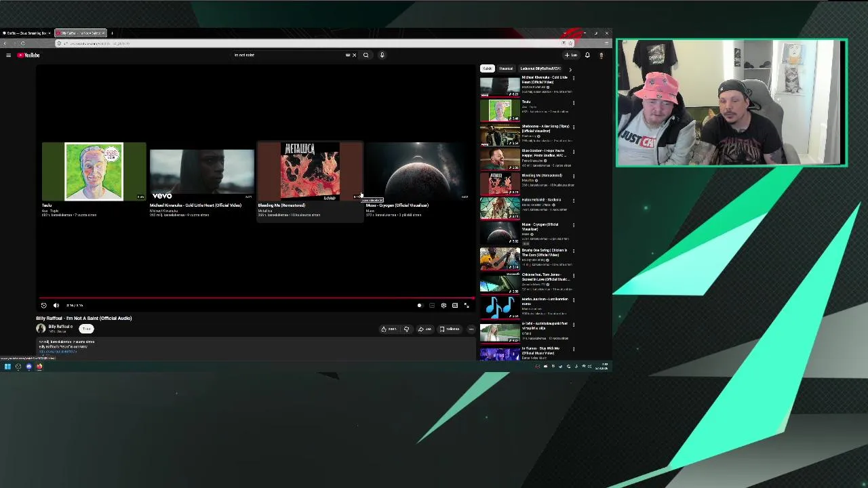Open a new browser tab
This screenshot has height=488, width=868.
click(112, 33)
